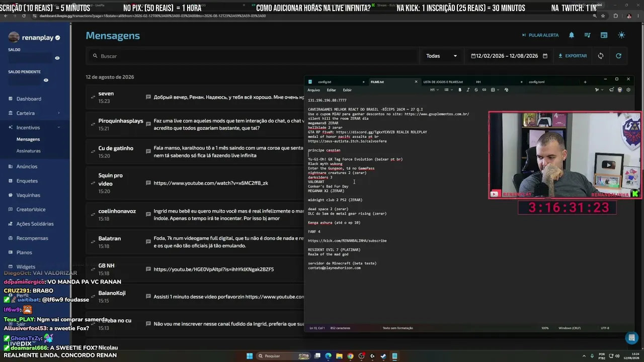
Task: Open the notifications bell in LivePix header
Action: pos(572,35)
